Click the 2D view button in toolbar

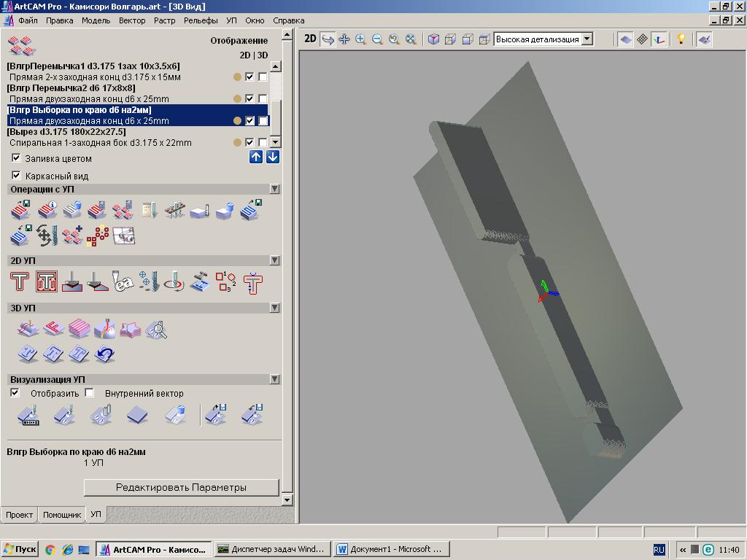pos(310,39)
